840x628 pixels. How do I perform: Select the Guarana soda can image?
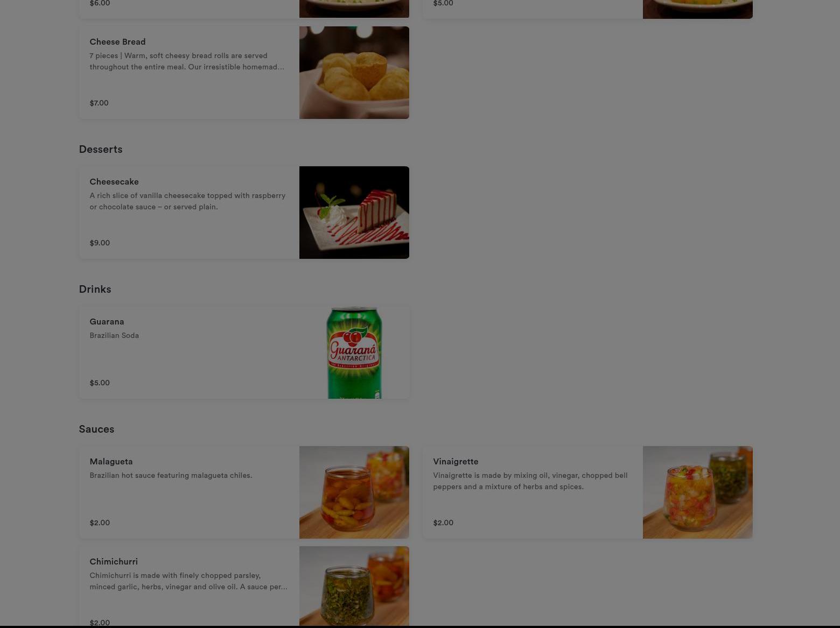354,352
